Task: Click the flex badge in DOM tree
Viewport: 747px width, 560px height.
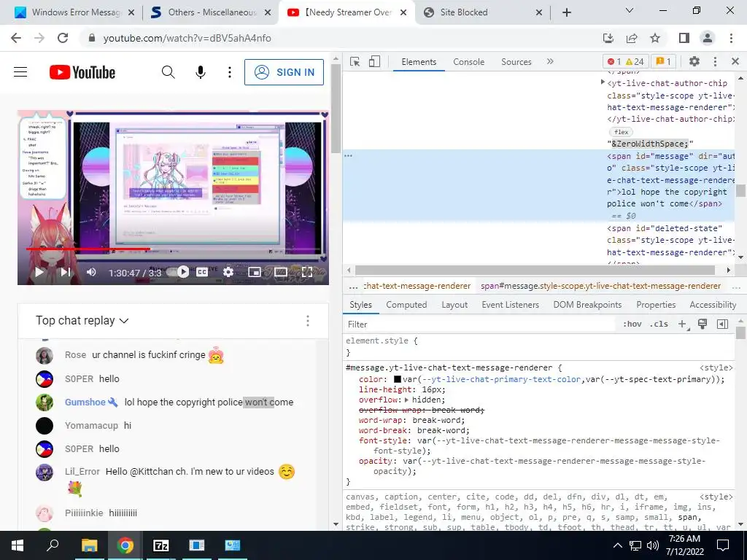Action: click(x=622, y=132)
